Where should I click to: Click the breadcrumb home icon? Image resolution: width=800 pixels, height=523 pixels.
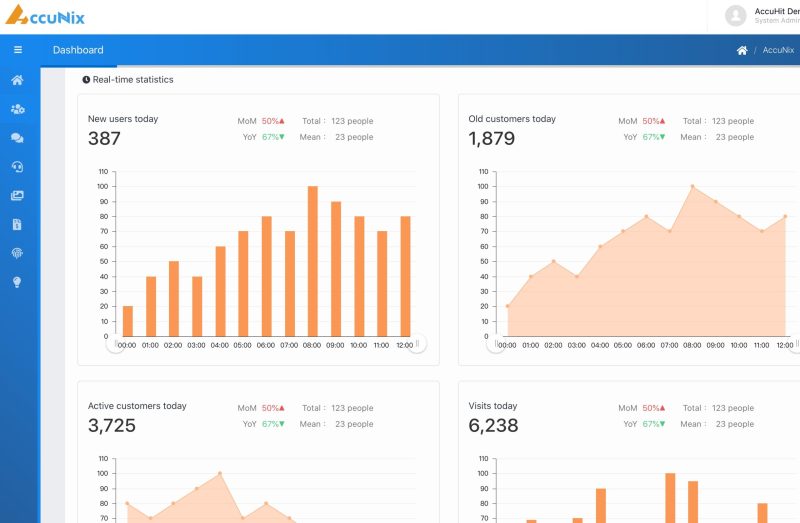pyautogui.click(x=742, y=50)
